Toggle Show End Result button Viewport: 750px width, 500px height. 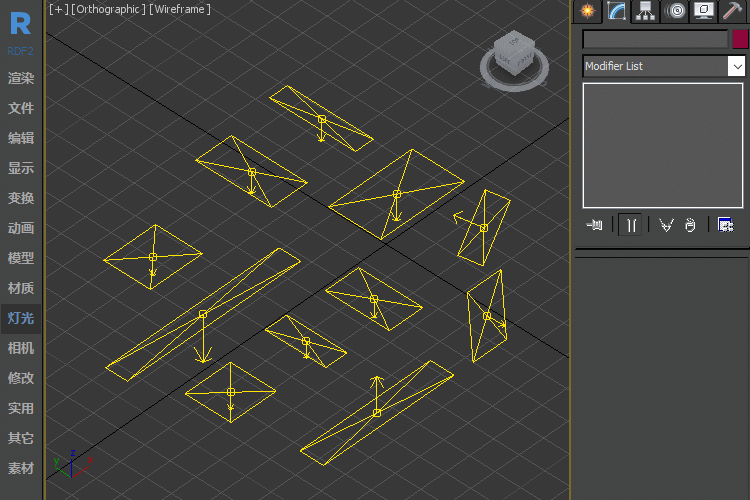[x=630, y=224]
